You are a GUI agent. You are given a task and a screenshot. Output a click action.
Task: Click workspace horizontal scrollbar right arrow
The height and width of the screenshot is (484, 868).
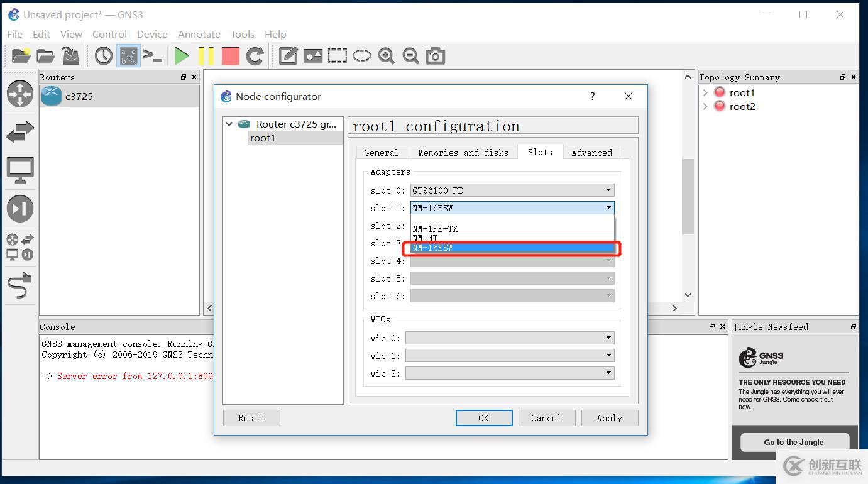click(674, 308)
